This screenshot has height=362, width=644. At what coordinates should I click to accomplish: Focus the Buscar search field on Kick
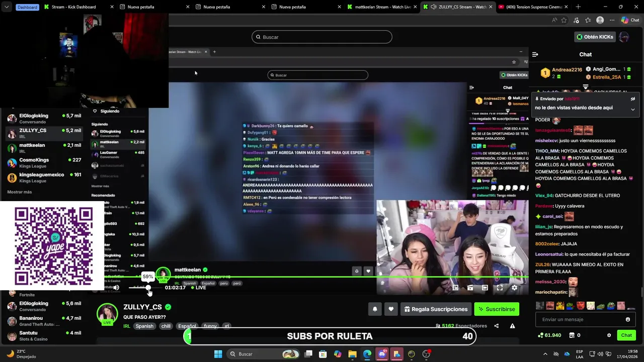(322, 37)
